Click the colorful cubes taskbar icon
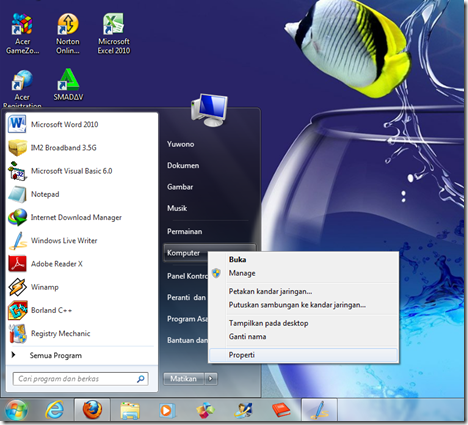Screen dimensions: 468x425 tap(205, 410)
